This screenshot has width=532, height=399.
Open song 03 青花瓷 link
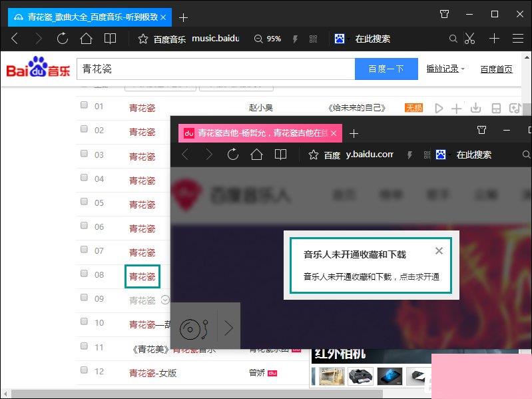point(142,157)
